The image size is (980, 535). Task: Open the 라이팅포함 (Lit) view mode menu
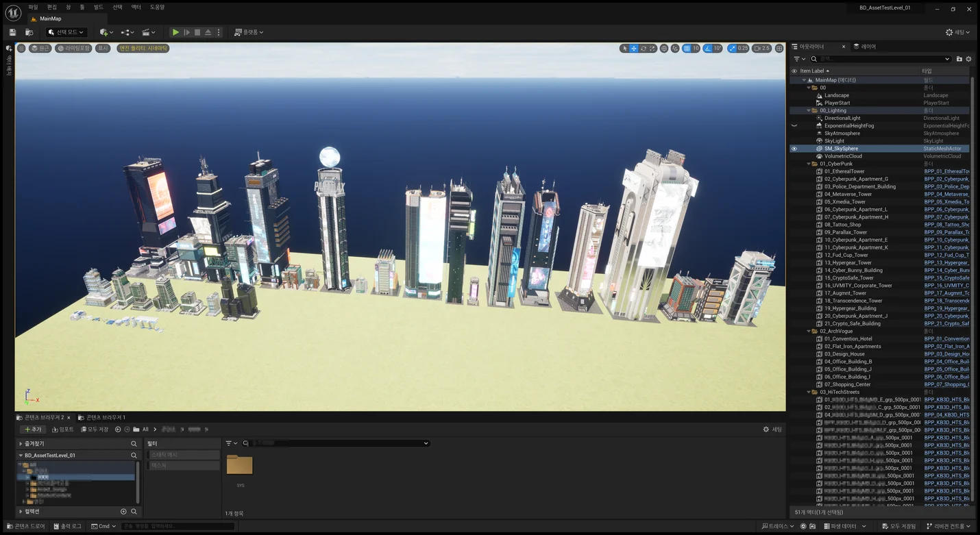(74, 49)
